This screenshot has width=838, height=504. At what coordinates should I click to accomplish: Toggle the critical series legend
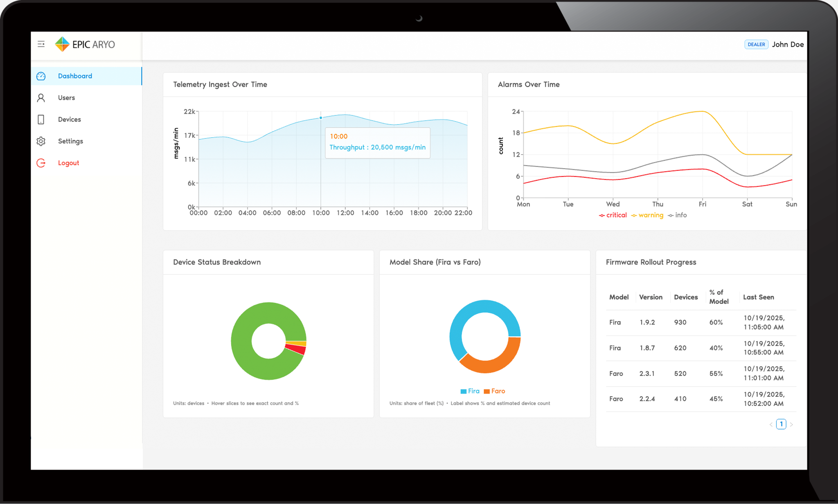point(613,215)
